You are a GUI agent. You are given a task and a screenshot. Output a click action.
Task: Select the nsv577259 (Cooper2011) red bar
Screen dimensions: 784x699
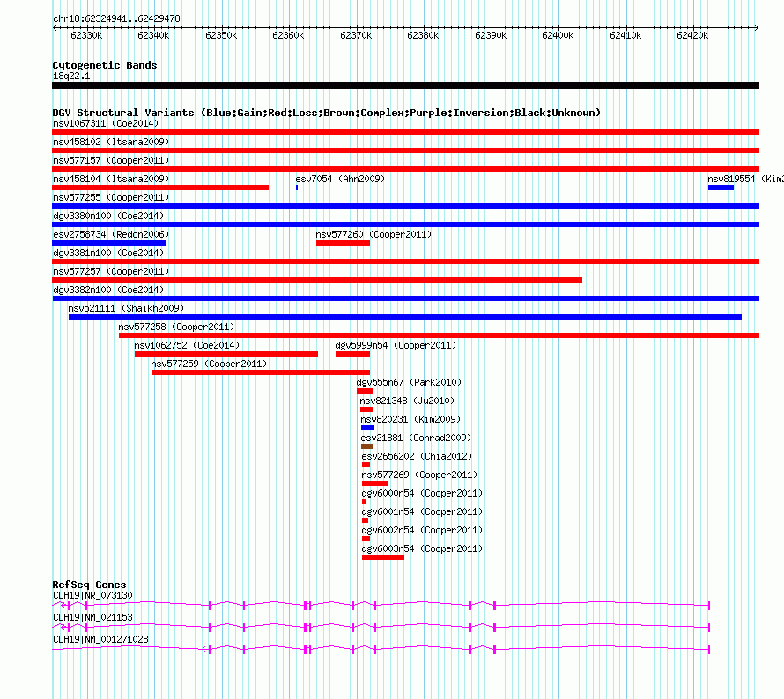point(261,372)
